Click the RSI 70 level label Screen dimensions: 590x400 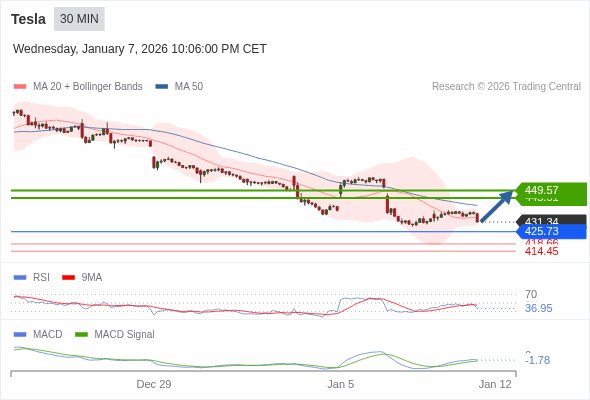point(531,294)
